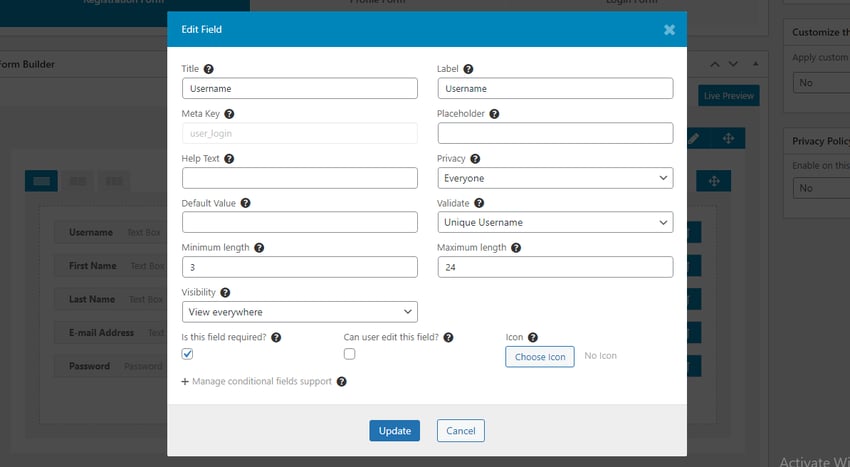This screenshot has height=467, width=850.
Task: Expand Manage conditional fields support
Action: point(256,381)
